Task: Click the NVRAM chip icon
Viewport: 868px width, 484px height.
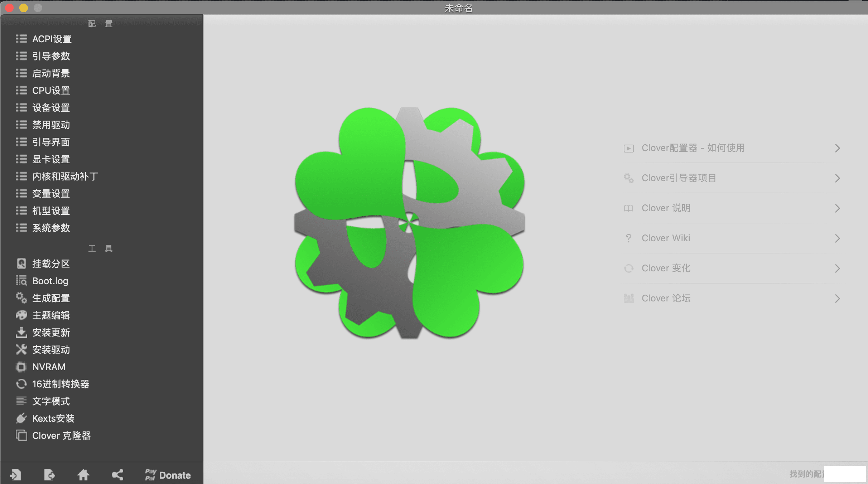Action: click(21, 367)
